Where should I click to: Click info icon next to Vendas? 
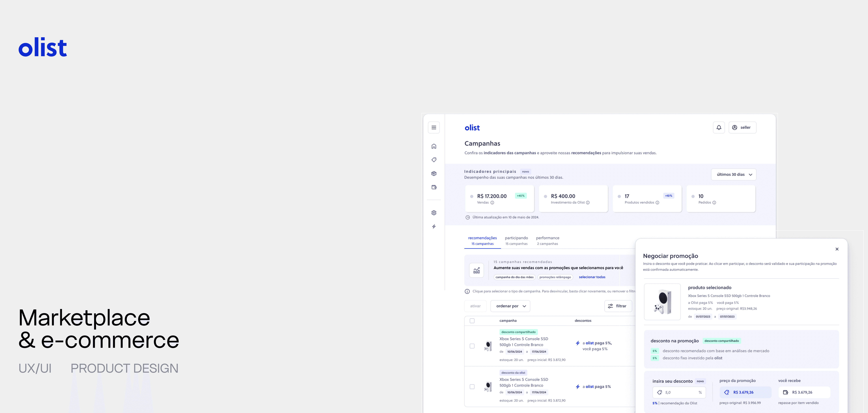point(492,202)
